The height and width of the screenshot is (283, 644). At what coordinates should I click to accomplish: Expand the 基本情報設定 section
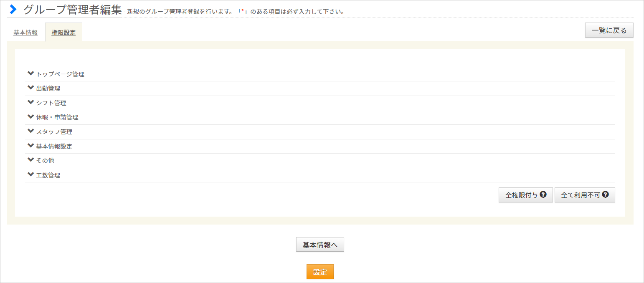tap(320, 146)
